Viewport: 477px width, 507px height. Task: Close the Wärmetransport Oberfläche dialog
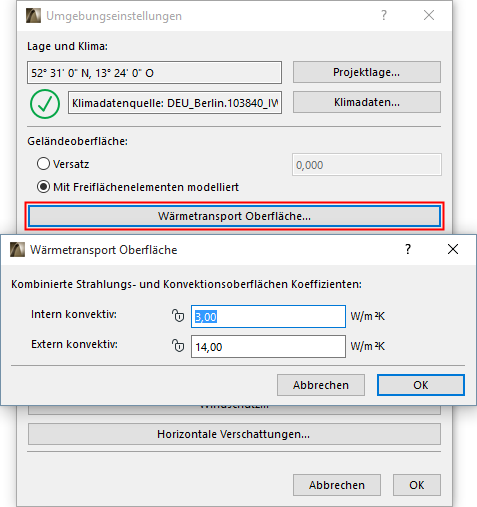(453, 249)
